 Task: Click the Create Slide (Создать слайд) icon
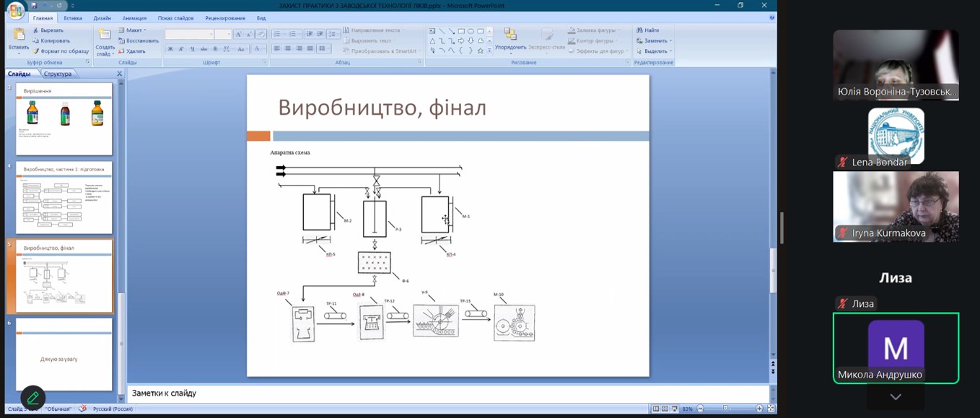[x=105, y=37]
